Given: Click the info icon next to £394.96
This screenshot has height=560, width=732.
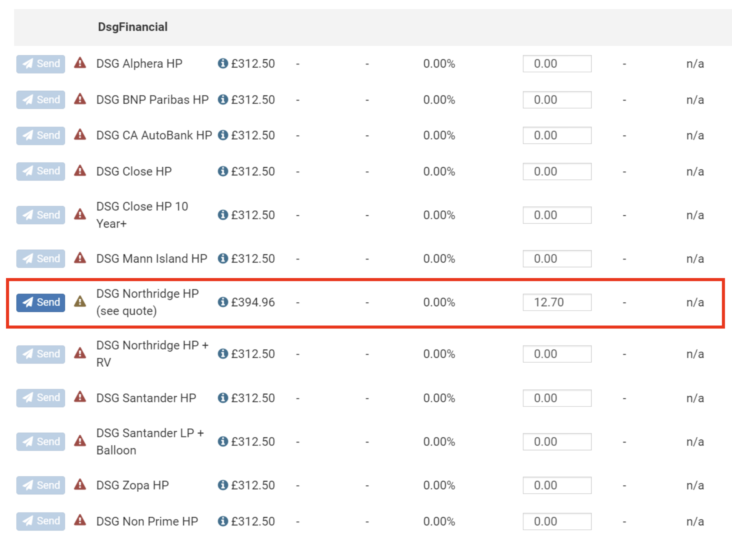Looking at the screenshot, I should (223, 302).
